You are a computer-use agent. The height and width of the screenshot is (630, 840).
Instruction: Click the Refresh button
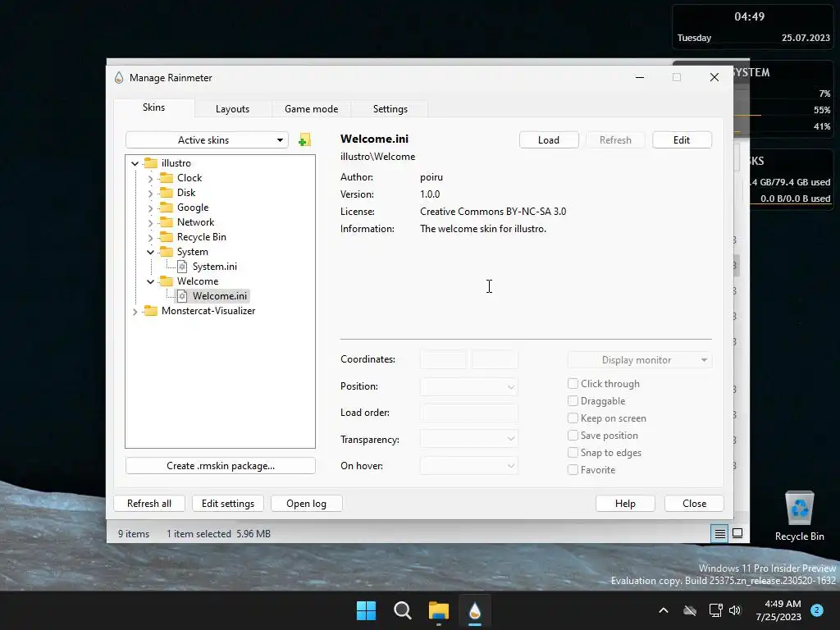click(615, 139)
